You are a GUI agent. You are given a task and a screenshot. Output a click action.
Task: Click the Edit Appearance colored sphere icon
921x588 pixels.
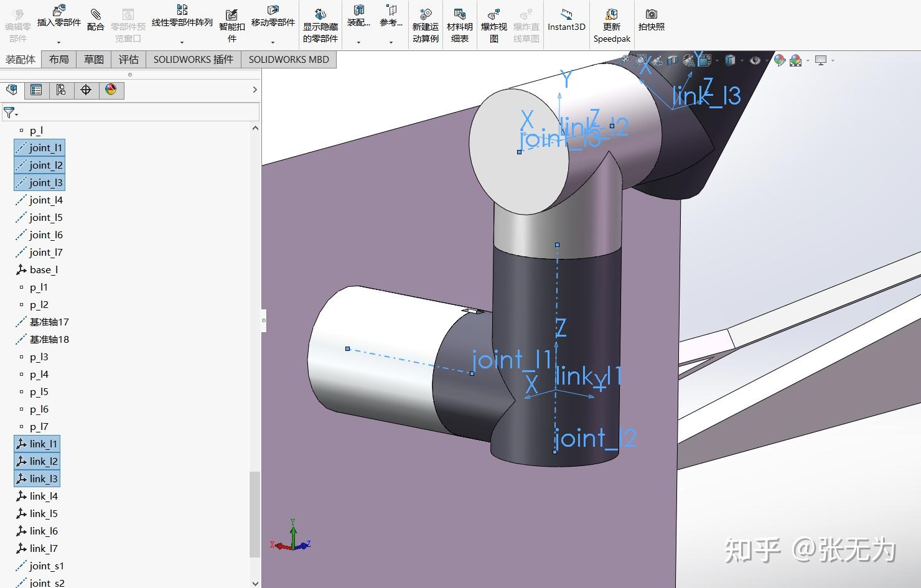coord(779,60)
